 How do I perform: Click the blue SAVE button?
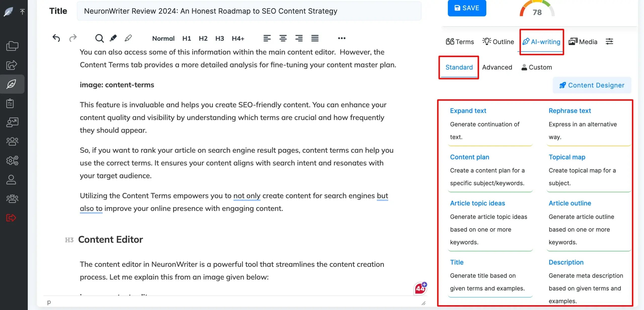tap(467, 8)
